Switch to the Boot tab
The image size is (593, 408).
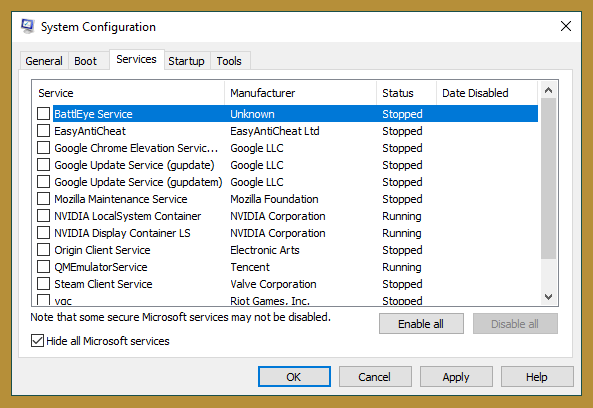pos(85,61)
